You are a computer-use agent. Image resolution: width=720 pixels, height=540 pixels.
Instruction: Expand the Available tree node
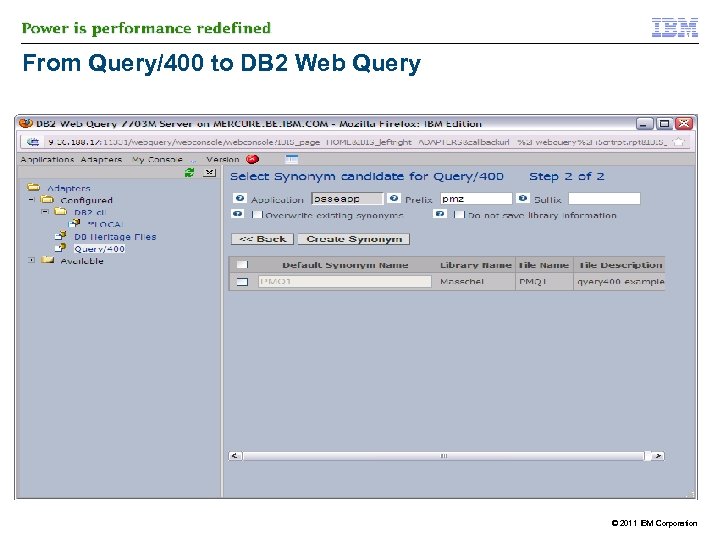(x=32, y=260)
